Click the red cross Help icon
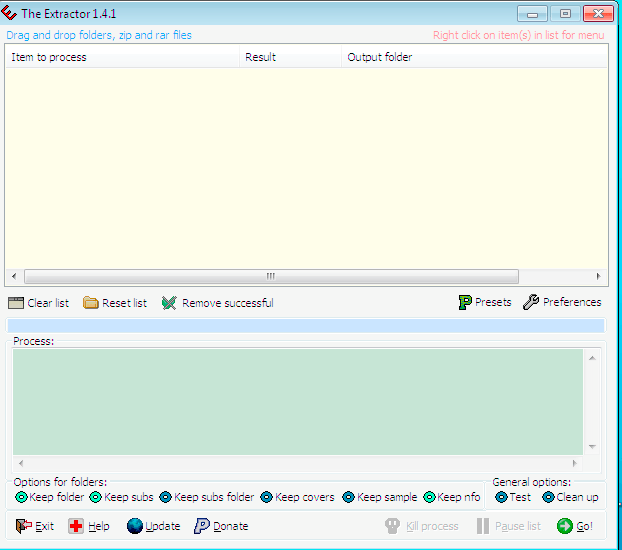 pyautogui.click(x=75, y=526)
